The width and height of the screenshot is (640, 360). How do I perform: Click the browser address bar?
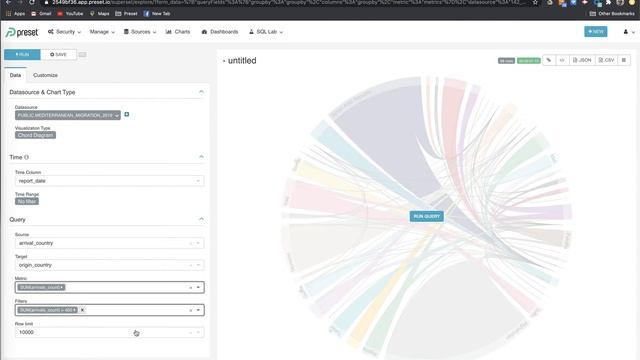[286, 2]
